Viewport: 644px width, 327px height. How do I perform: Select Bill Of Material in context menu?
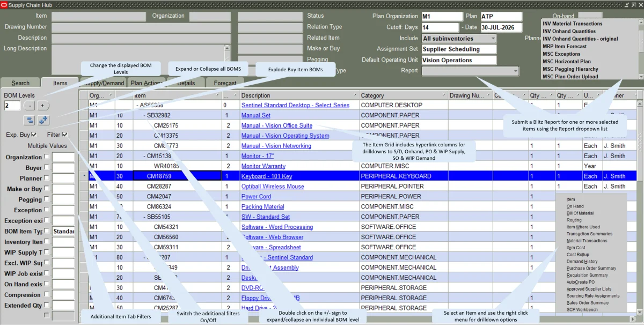click(x=580, y=213)
